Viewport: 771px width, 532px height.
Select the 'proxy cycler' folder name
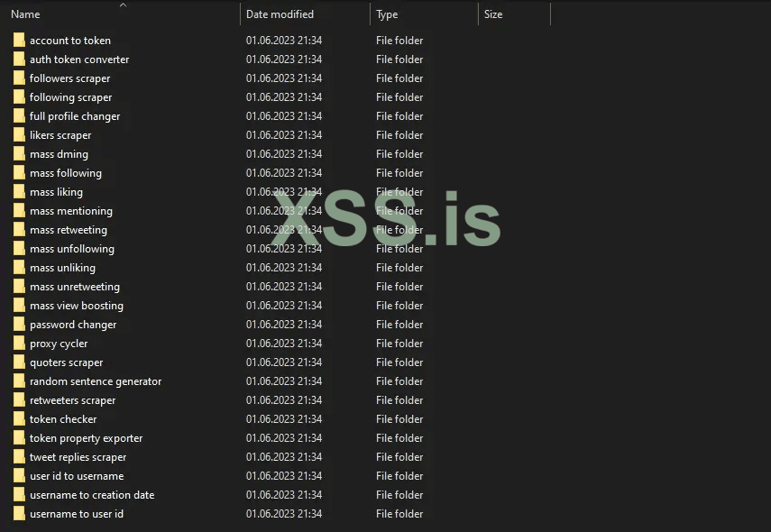pyautogui.click(x=59, y=344)
